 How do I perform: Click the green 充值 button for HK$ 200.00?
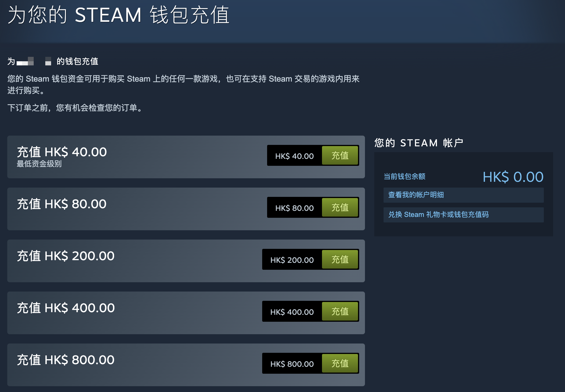coord(340,259)
